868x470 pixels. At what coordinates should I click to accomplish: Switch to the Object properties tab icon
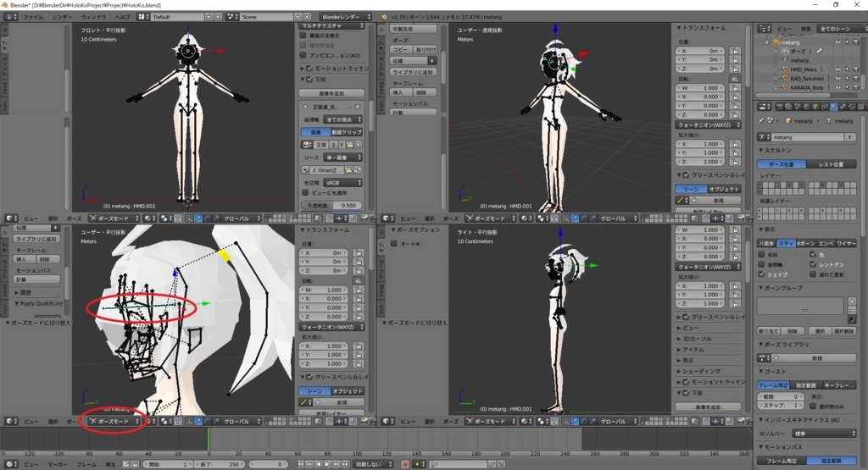click(x=815, y=107)
